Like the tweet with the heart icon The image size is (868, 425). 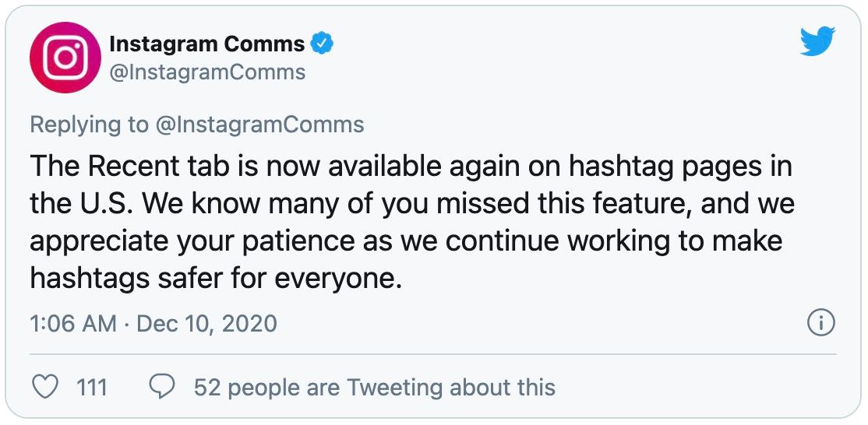click(45, 387)
